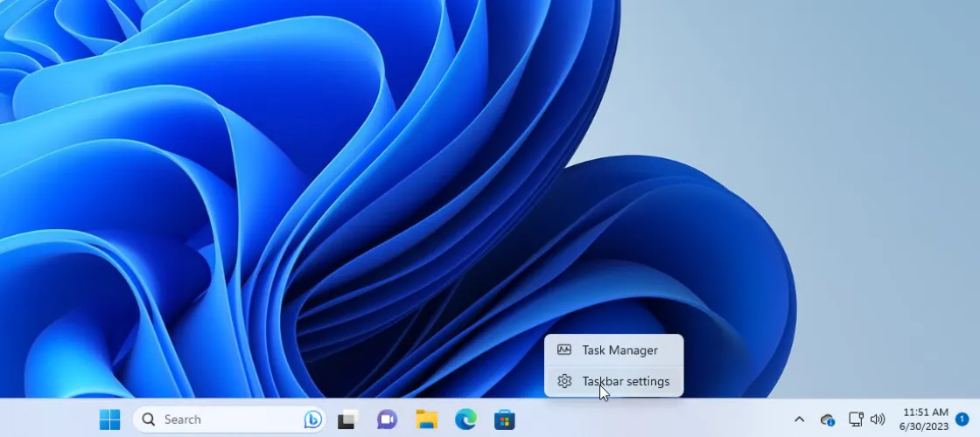Screen dimensions: 980x437
Task: Open the clock and date flyout
Action: pyautogui.click(x=925, y=420)
